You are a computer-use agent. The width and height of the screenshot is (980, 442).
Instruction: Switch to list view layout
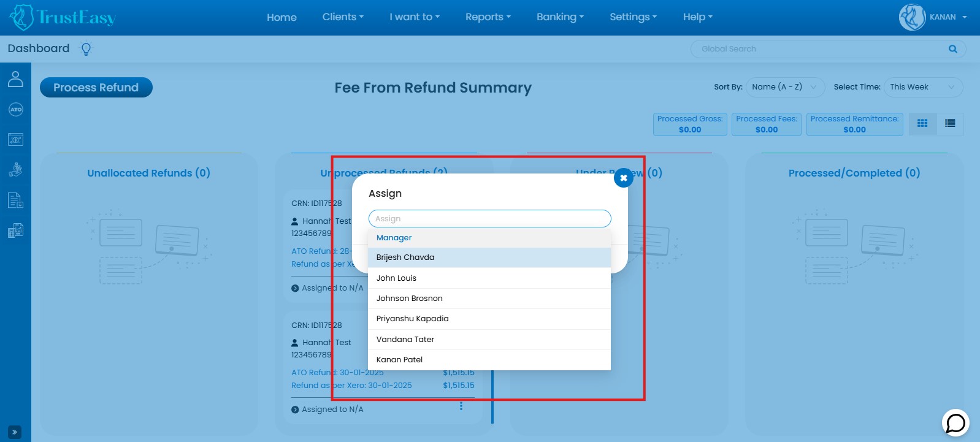(x=950, y=123)
